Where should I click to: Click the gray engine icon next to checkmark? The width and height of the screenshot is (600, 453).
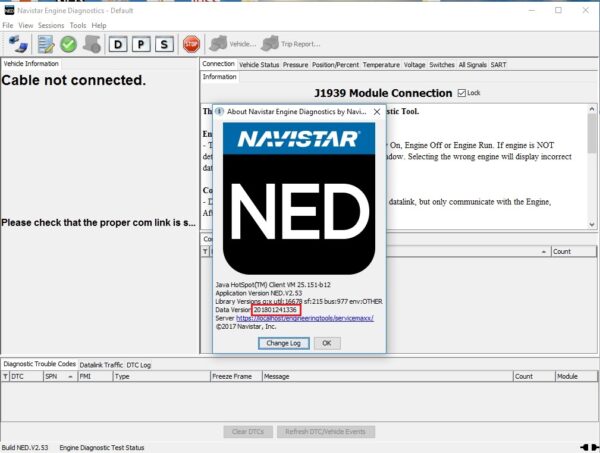click(92, 44)
